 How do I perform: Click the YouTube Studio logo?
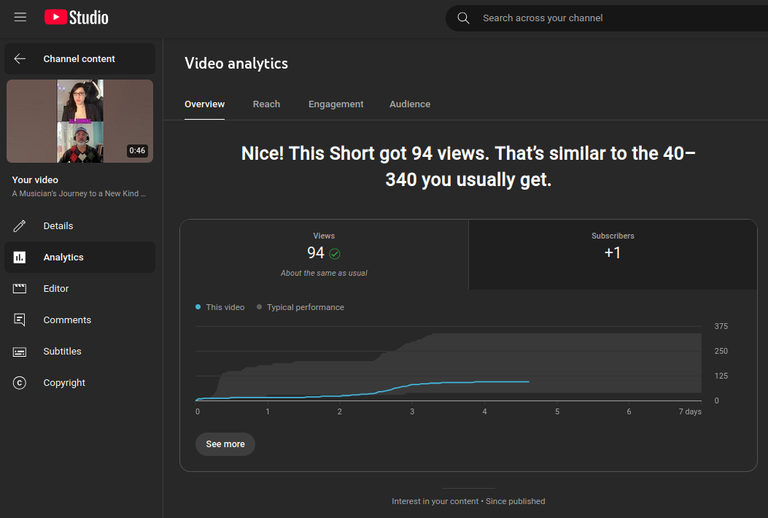(x=76, y=18)
